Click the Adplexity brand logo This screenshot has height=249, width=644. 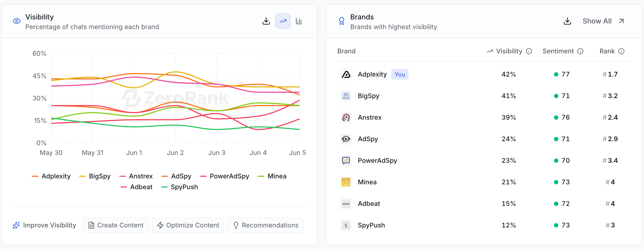pos(346,74)
